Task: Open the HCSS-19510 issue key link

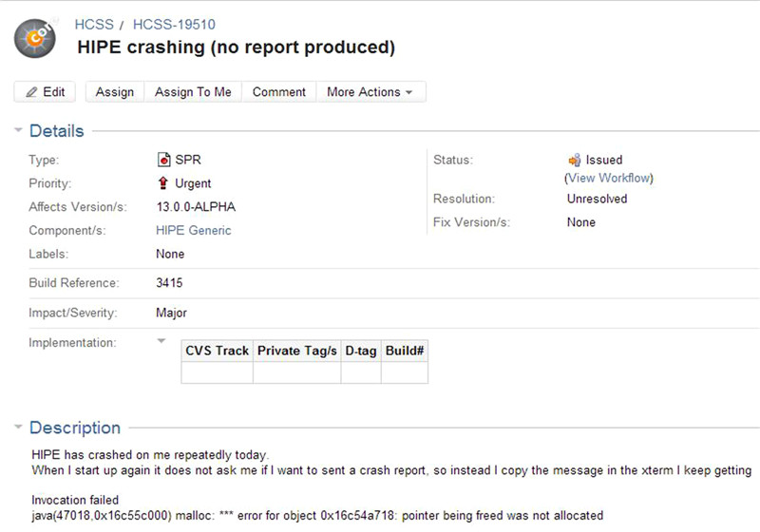Action: tap(173, 23)
